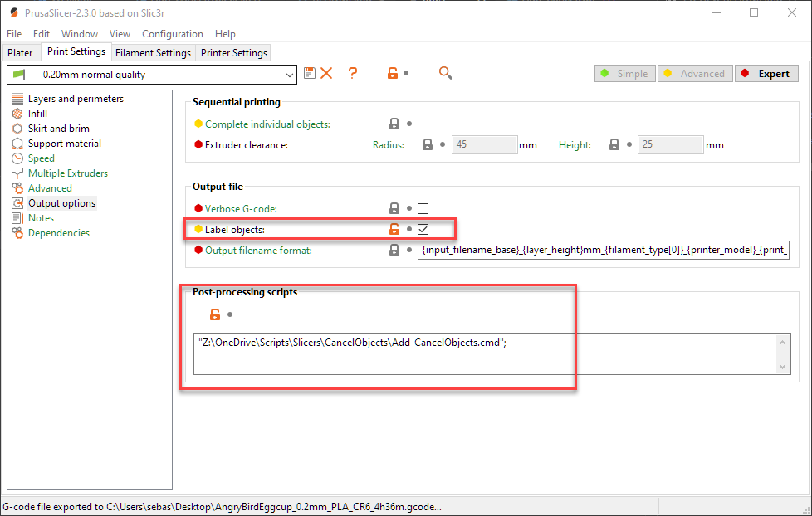Click the Output filename format text field
Screen dimensions: 812x516
point(604,250)
